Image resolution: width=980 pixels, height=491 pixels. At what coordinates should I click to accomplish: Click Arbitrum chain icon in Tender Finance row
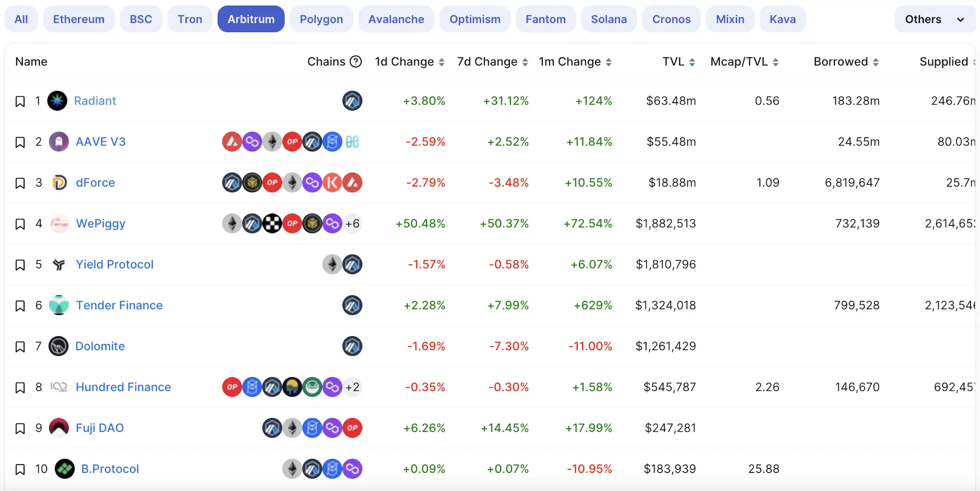pyautogui.click(x=352, y=305)
